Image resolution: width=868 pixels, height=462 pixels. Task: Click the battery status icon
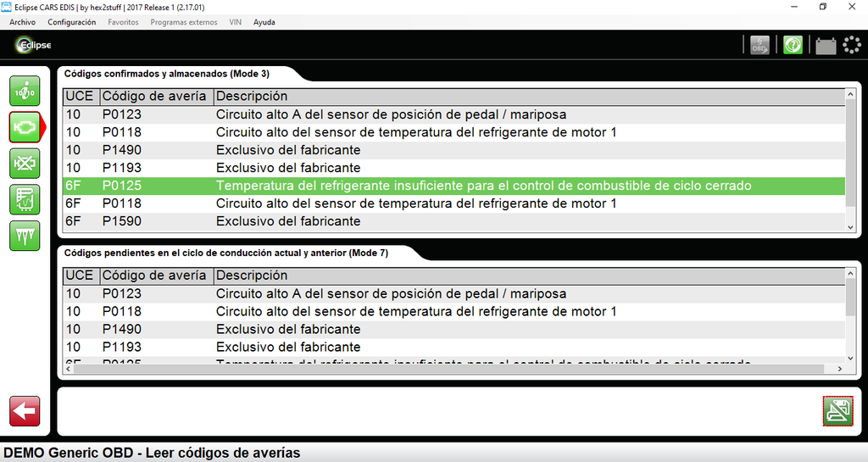point(826,46)
